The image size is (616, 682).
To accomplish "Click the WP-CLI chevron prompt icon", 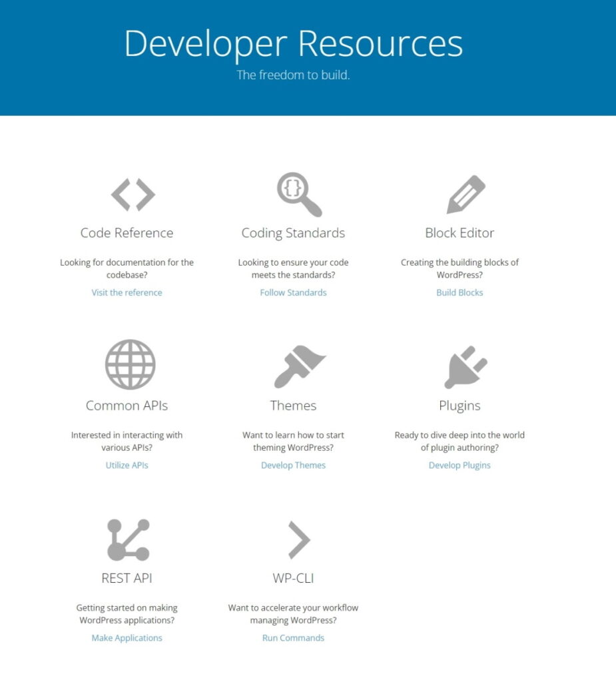I will click(298, 539).
